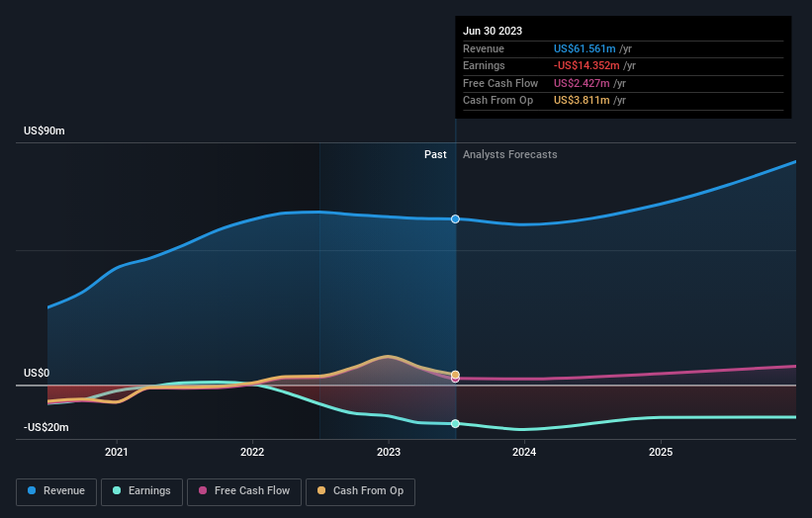Click the Cash From Op label in tooltip
Screen dimensions: 812x518
497,101
